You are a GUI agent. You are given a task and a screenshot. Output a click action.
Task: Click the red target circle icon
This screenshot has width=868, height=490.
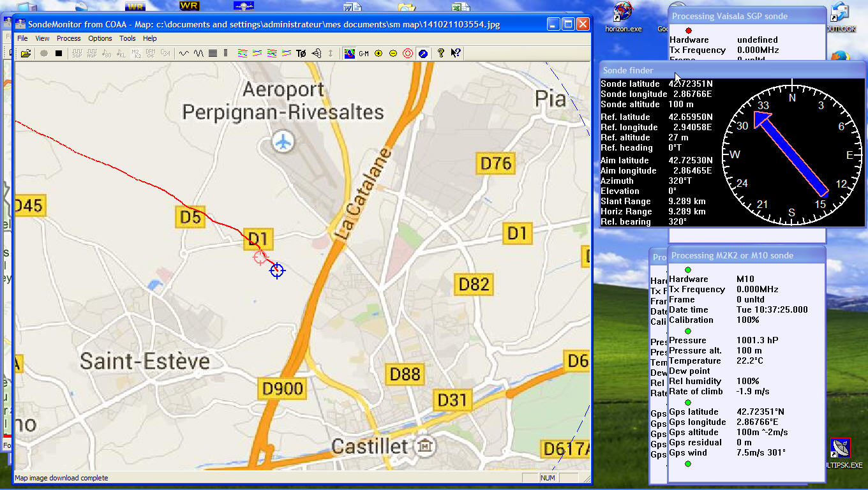[x=408, y=54]
